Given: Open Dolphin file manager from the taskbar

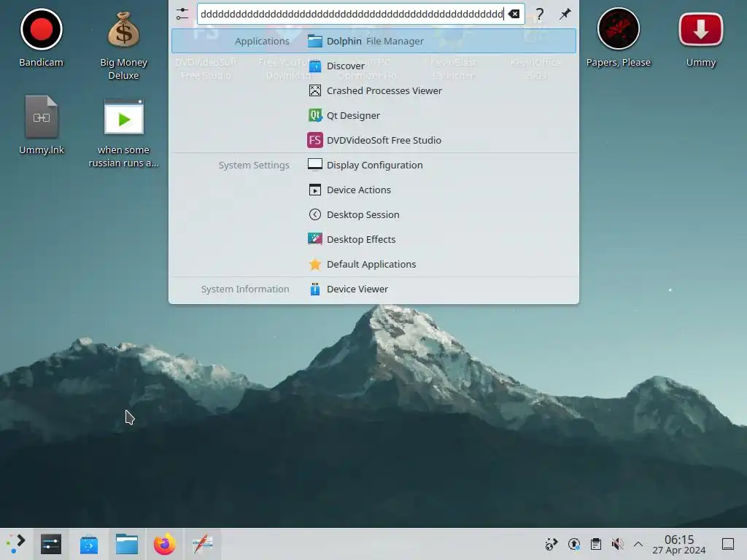Looking at the screenshot, I should point(127,544).
